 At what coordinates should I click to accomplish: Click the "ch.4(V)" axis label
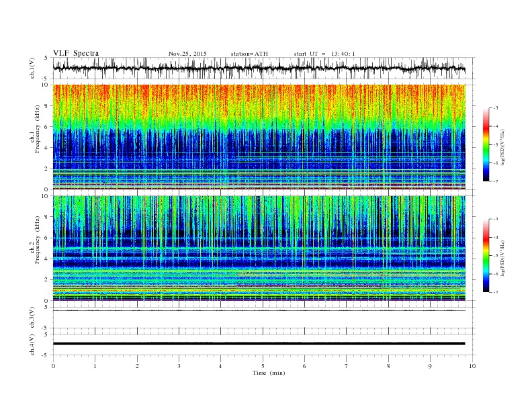[x=32, y=345]
